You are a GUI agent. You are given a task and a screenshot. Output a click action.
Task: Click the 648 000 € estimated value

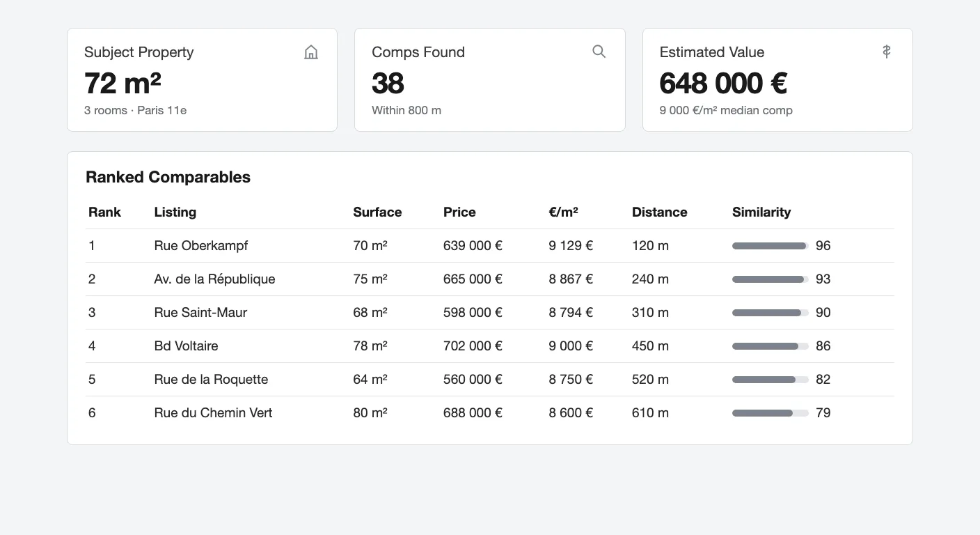723,84
